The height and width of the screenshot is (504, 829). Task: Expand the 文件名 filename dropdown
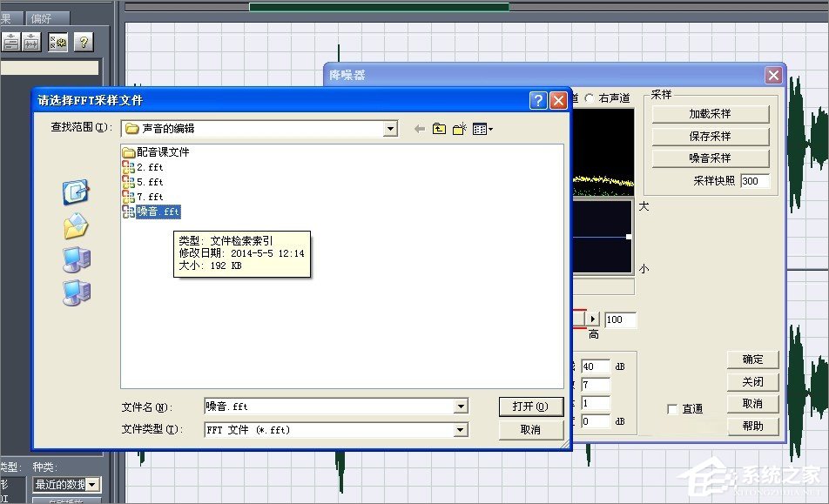pos(459,407)
